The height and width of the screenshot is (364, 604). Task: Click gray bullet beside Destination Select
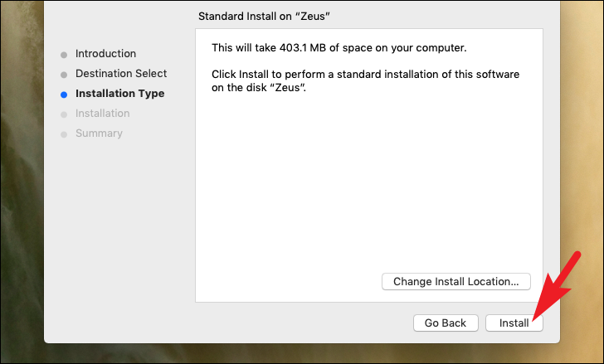pos(63,75)
